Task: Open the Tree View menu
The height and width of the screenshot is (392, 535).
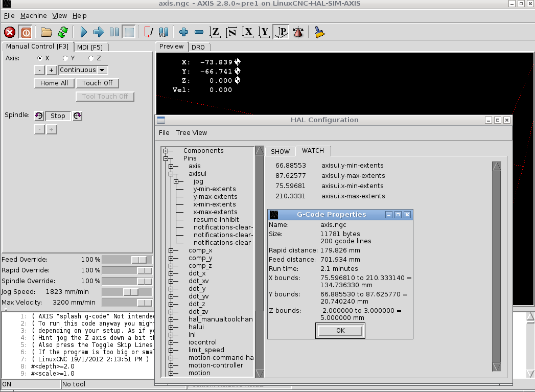Action: [x=192, y=133]
